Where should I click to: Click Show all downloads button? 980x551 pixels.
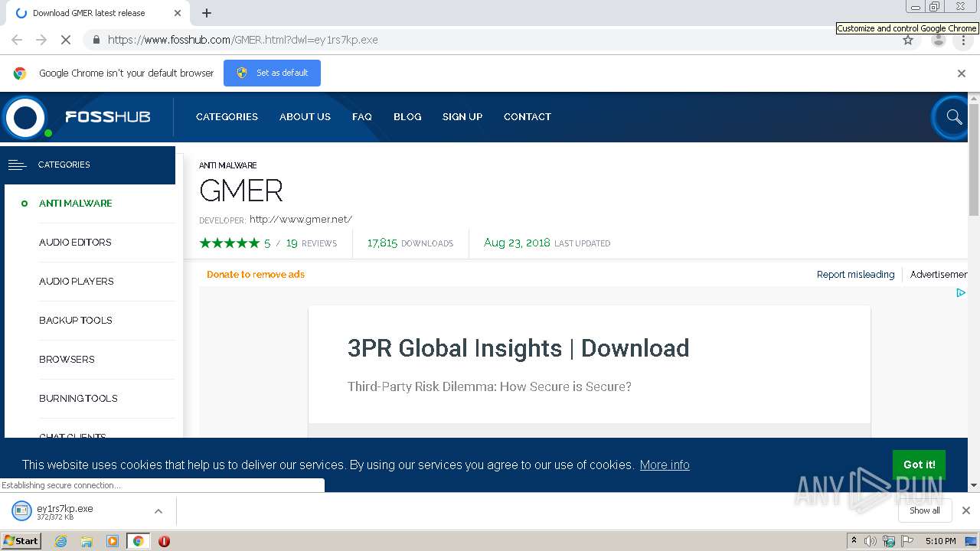(x=925, y=510)
